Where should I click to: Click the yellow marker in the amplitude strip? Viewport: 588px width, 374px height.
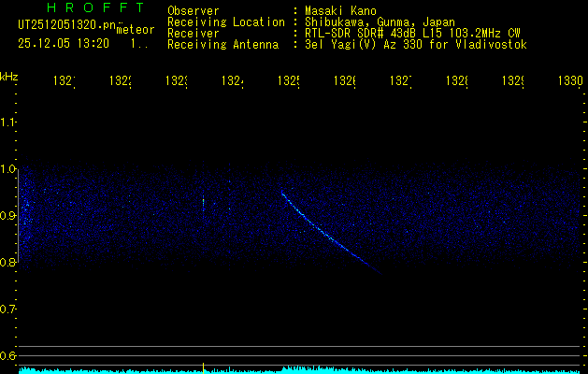pyautogui.click(x=203, y=368)
